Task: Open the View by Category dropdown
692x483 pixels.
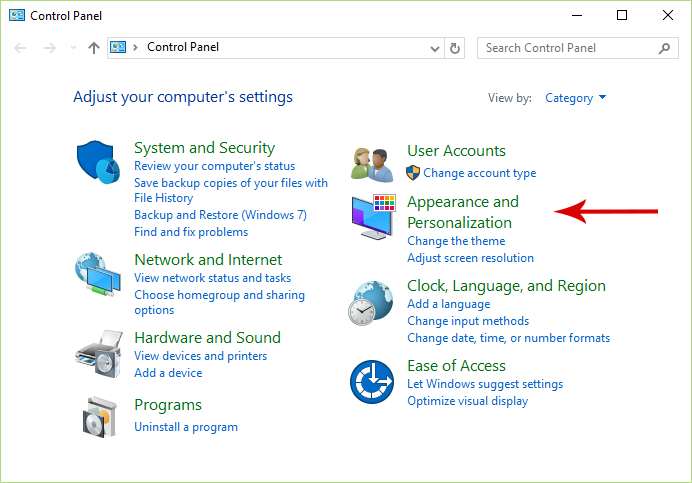Action: (x=575, y=98)
